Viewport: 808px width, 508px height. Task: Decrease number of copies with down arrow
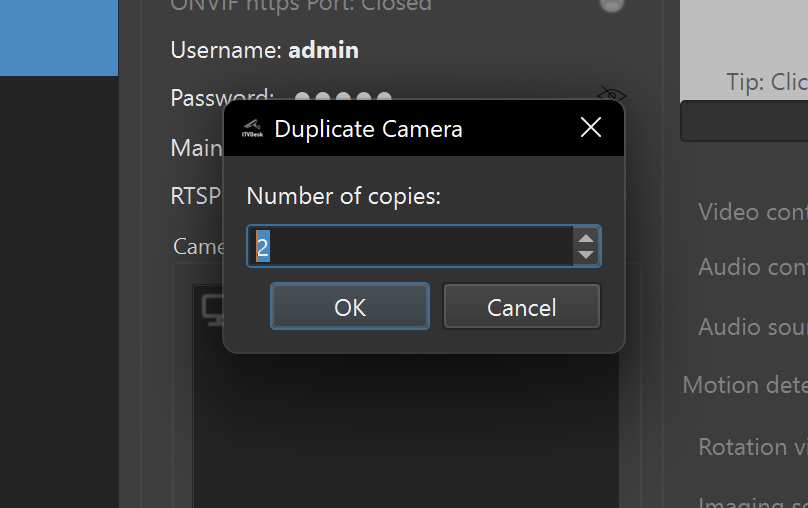[x=586, y=255]
